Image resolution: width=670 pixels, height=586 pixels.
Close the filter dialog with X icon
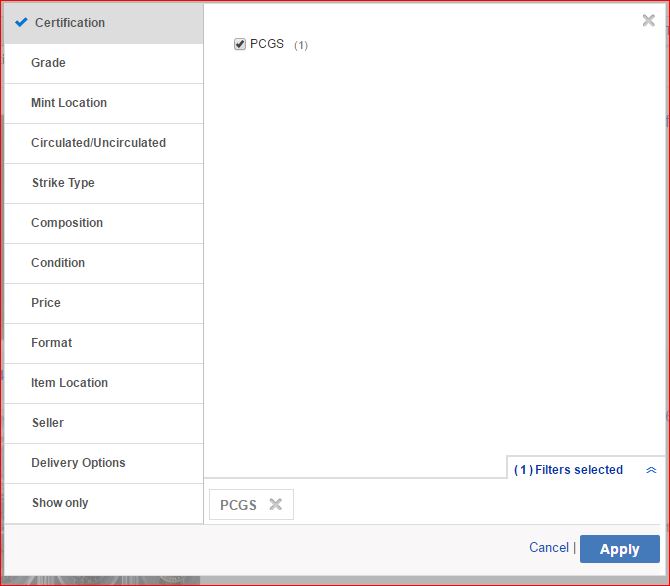pyautogui.click(x=648, y=20)
